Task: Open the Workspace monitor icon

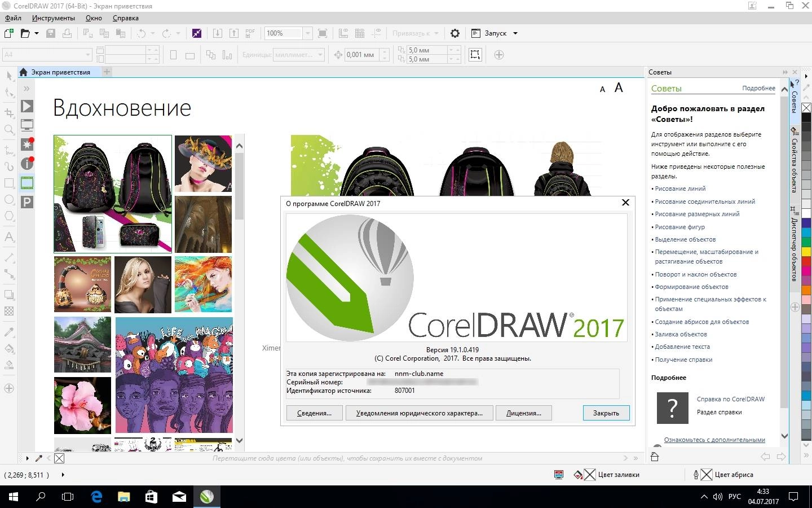Action: pyautogui.click(x=27, y=125)
